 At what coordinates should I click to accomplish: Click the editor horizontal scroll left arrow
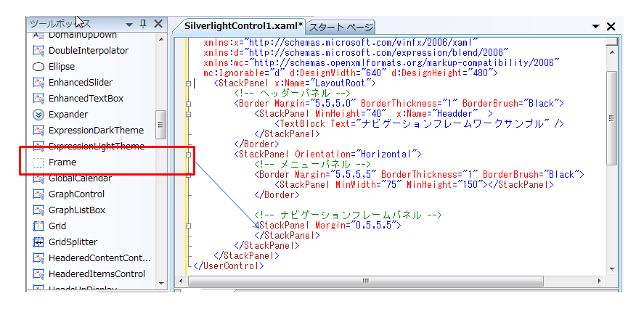tap(181, 281)
